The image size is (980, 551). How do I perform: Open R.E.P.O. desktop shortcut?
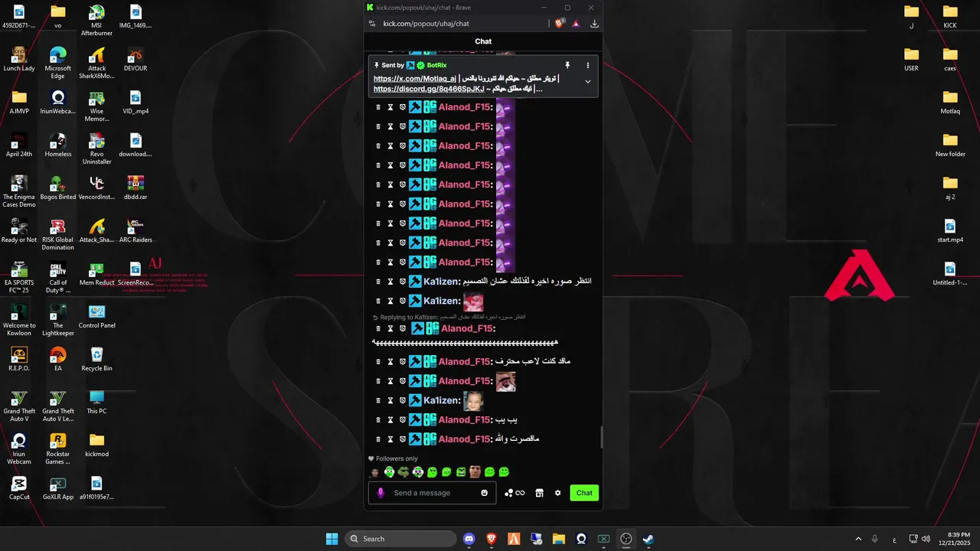click(x=19, y=359)
